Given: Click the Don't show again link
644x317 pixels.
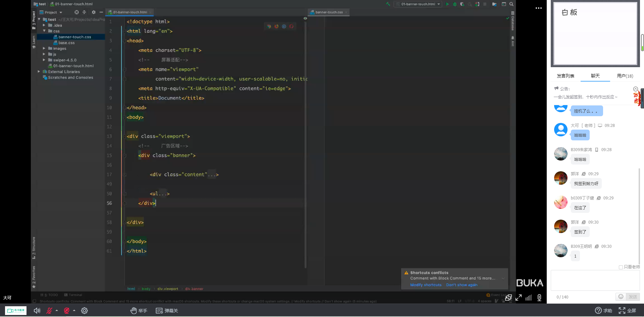Looking at the screenshot, I should [x=462, y=285].
